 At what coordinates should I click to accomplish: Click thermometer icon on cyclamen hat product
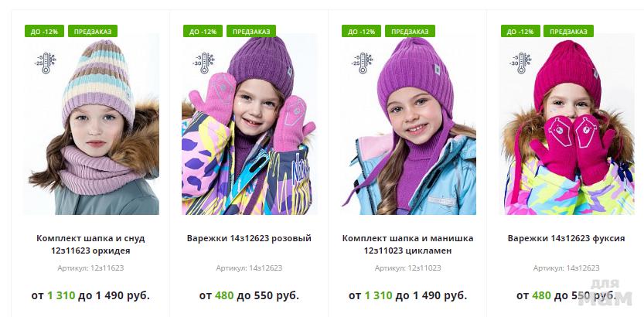point(363,63)
